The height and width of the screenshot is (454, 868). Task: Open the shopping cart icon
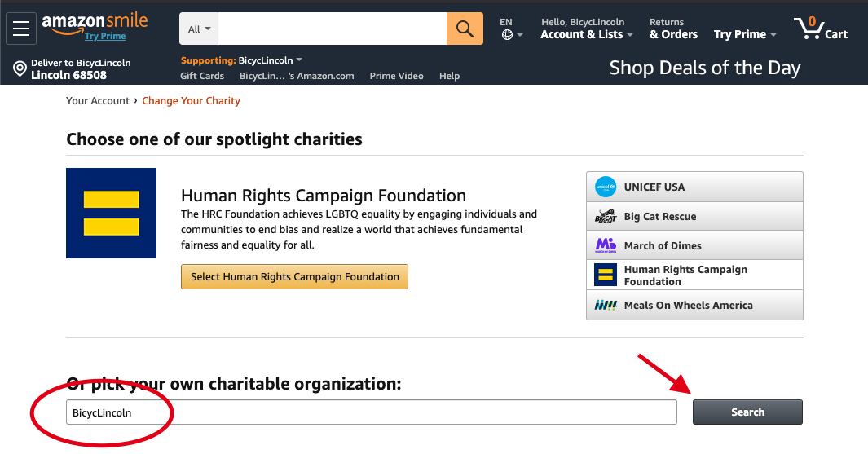point(808,27)
